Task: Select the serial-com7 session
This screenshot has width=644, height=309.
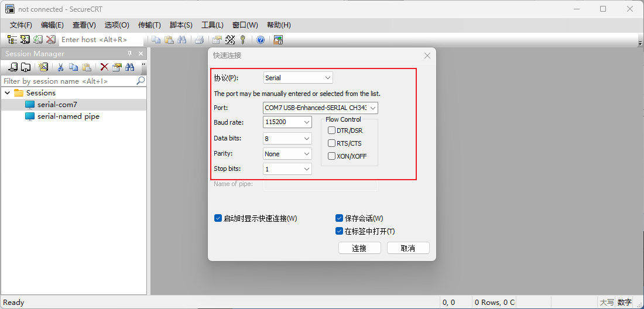Action: 57,105
